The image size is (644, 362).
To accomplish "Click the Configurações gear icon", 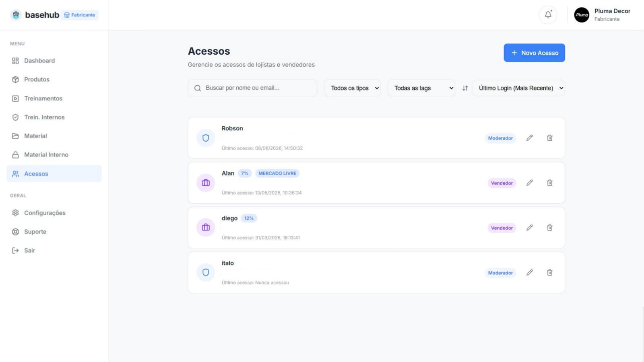I will tap(15, 213).
